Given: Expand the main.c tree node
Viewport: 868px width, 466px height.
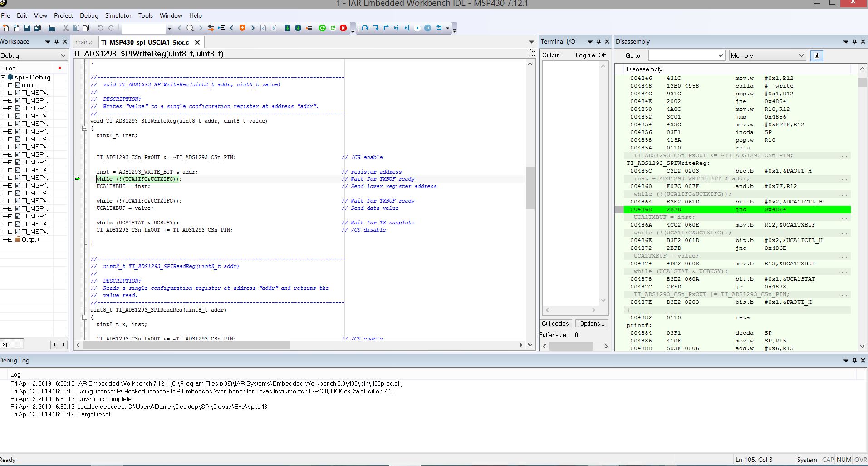Looking at the screenshot, I should point(10,85).
